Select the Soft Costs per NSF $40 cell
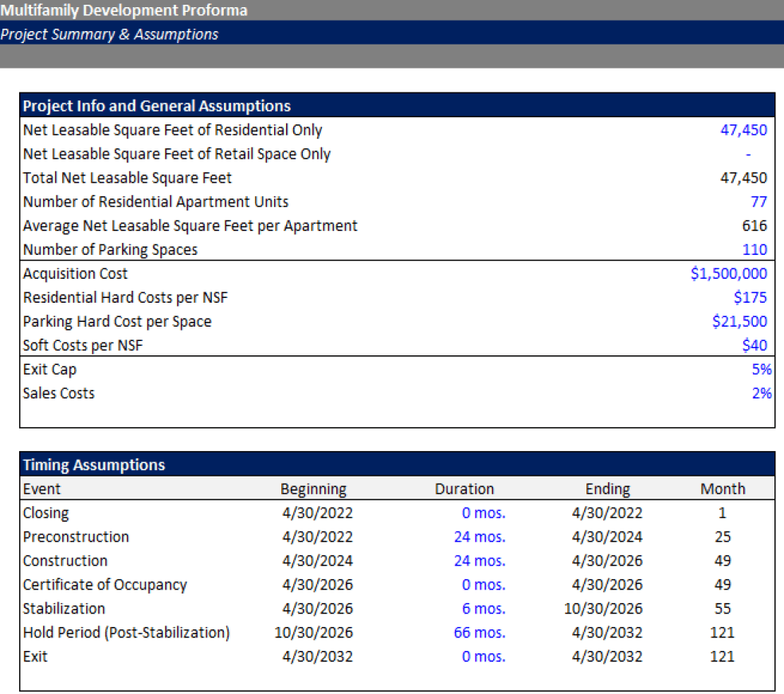Image resolution: width=784 pixels, height=694 pixels. [754, 346]
